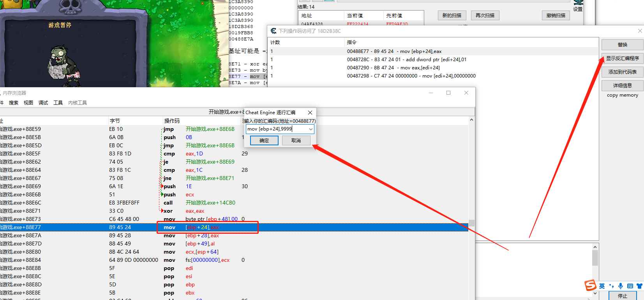The height and width of the screenshot is (300, 644).
Task: Select the disassembly row call 开始游戏.exe+14CB0
Action: point(234,203)
